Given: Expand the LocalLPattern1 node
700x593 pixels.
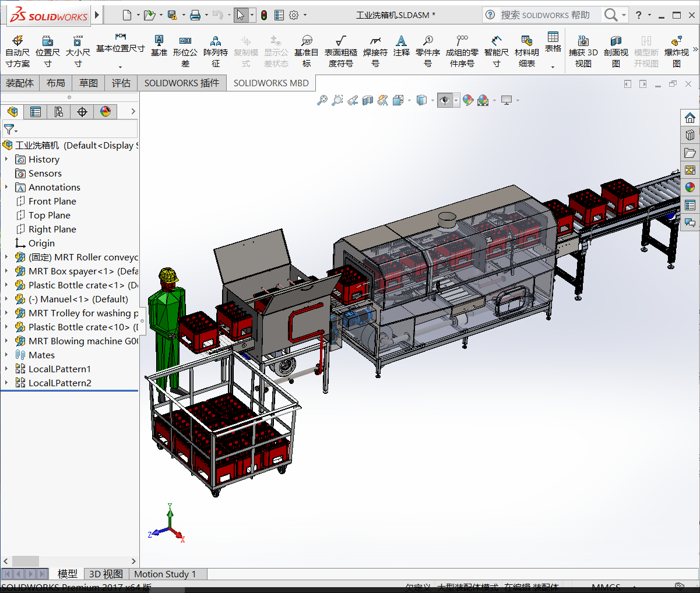Looking at the screenshot, I should point(6,369).
